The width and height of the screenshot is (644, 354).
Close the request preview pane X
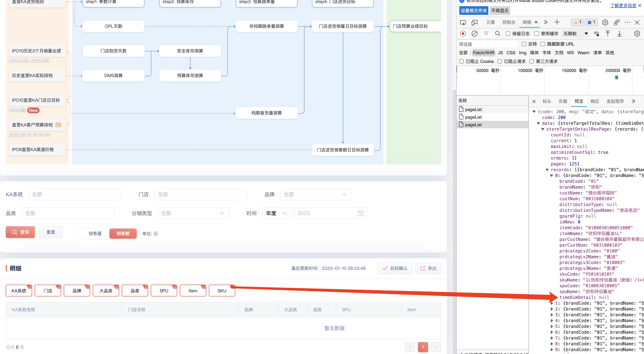click(x=534, y=101)
